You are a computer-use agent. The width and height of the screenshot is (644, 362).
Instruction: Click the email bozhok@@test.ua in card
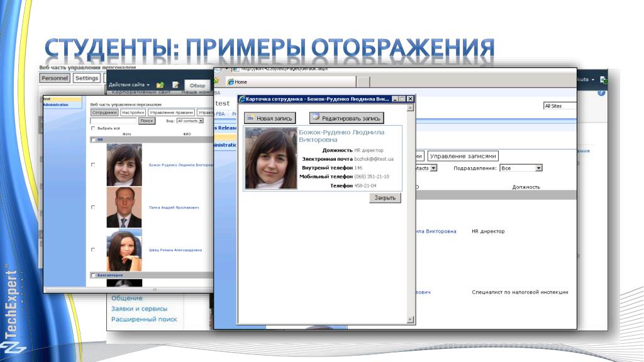[x=374, y=159]
